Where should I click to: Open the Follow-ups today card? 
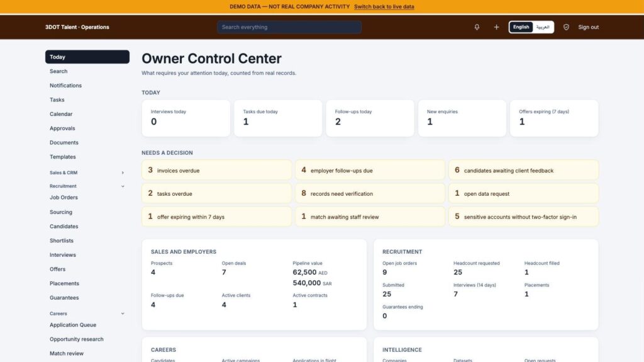click(x=370, y=118)
